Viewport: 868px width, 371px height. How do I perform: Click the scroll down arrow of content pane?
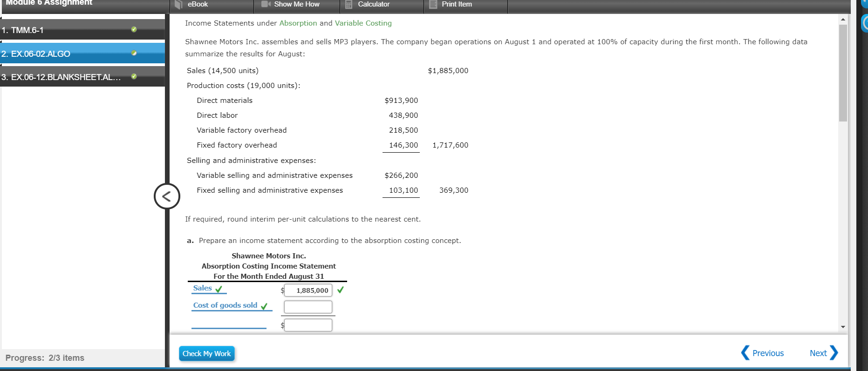click(x=842, y=327)
